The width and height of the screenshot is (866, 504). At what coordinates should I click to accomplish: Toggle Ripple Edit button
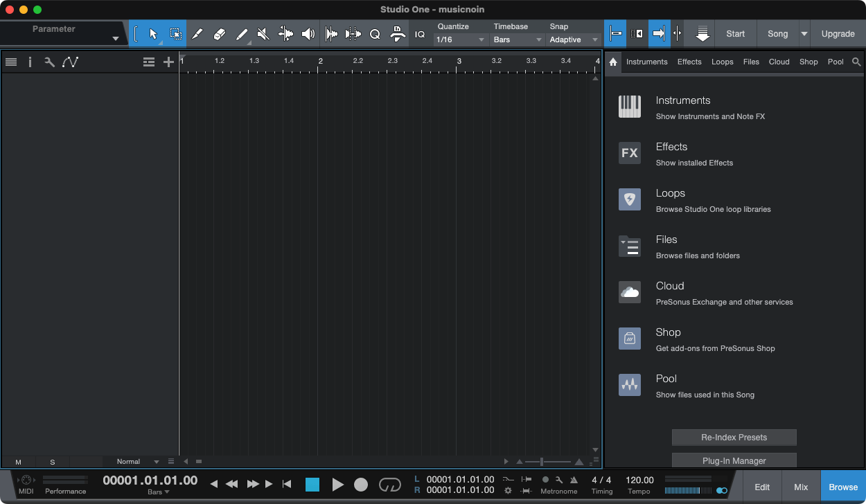pos(637,33)
